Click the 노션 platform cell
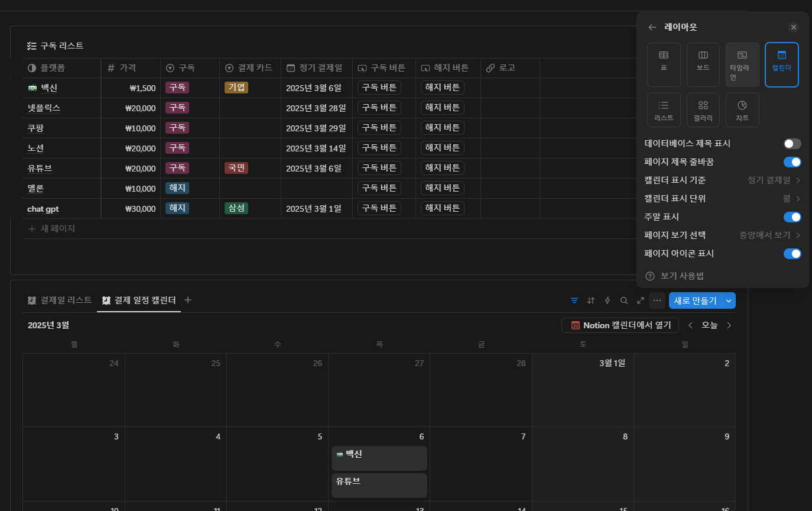Image resolution: width=812 pixels, height=511 pixels. (x=61, y=148)
